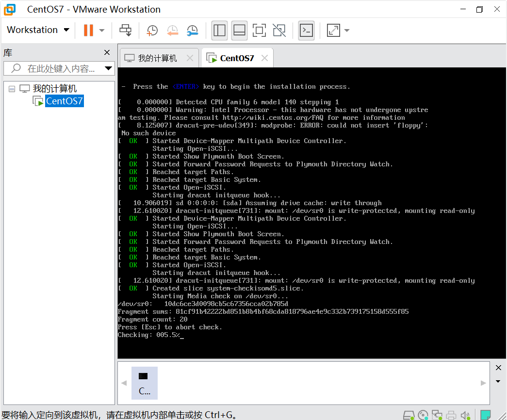Image resolution: width=507 pixels, height=420 pixels.
Task: Collapse the 我的计算机 tree node
Action: click(12, 89)
